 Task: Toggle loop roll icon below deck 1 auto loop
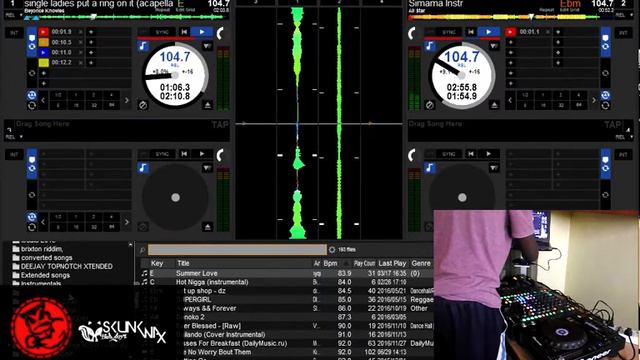coord(32,106)
